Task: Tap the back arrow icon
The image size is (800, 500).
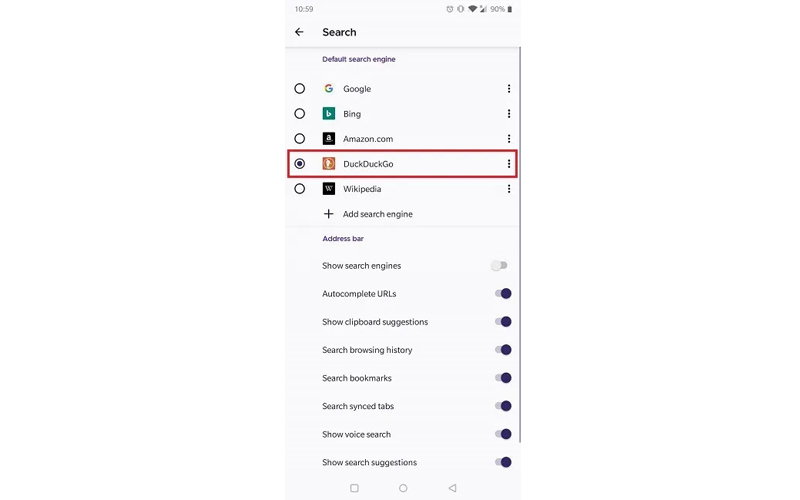Action: coord(299,32)
